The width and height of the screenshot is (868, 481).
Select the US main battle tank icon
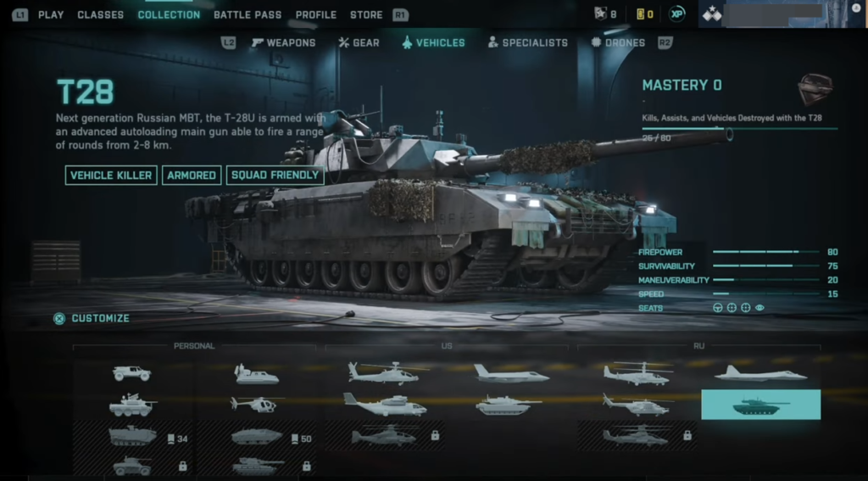coord(509,405)
